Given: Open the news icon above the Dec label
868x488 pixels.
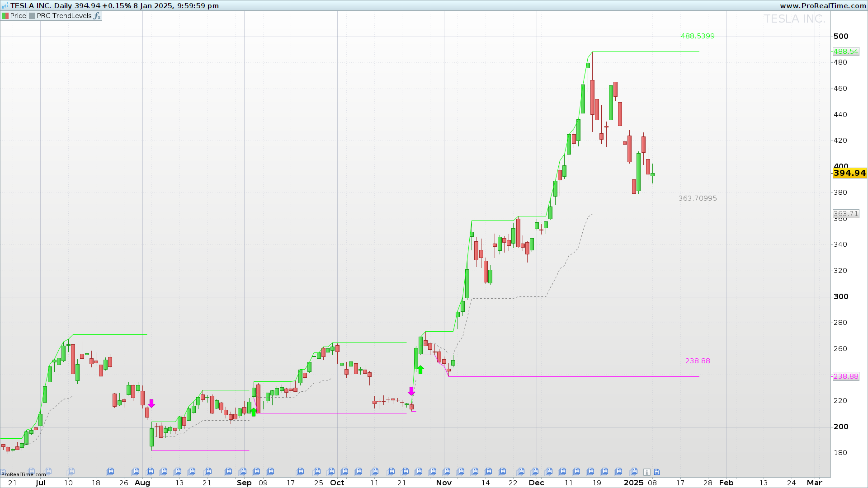Looking at the screenshot, I should tap(535, 472).
